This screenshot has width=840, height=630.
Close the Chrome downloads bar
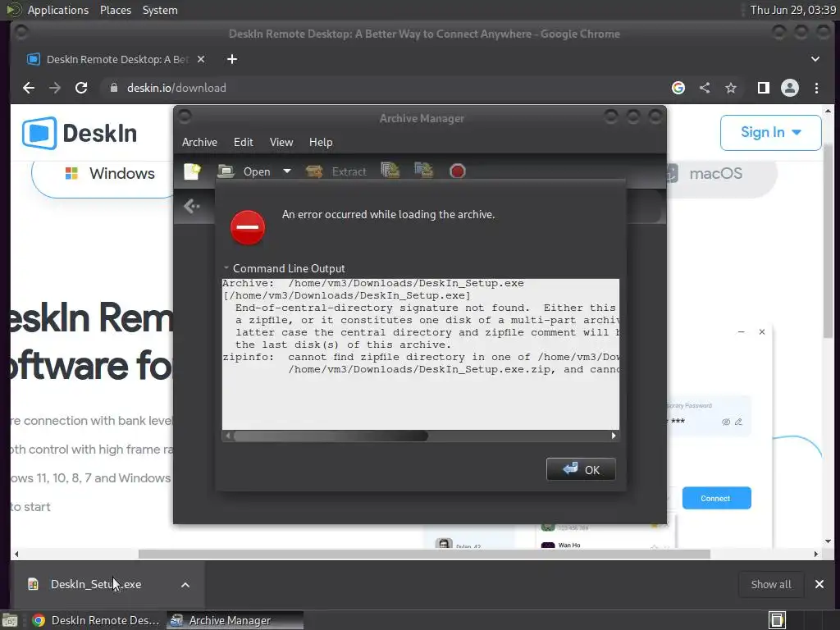pyautogui.click(x=819, y=584)
